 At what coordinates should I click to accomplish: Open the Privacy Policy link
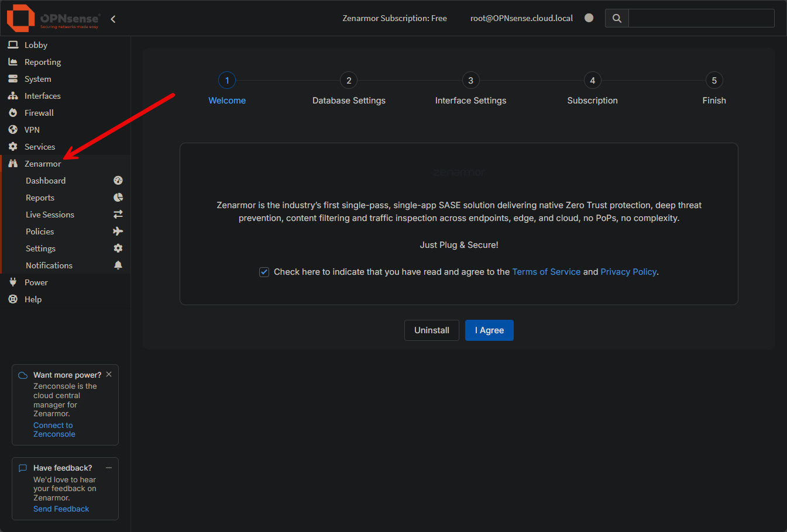628,271
